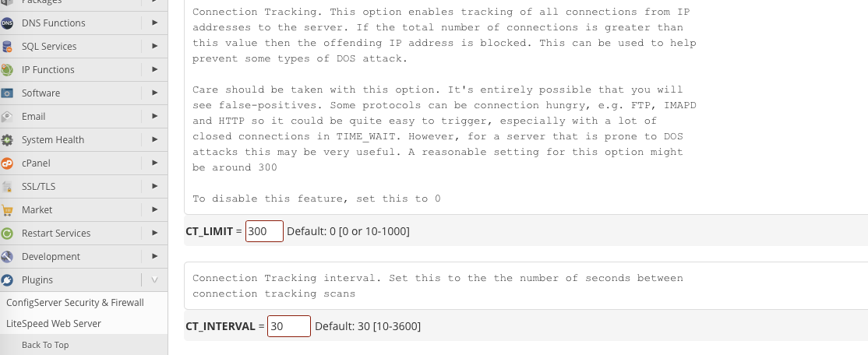Expand the DNS Functions arrow
868x355 pixels.
[x=154, y=23]
